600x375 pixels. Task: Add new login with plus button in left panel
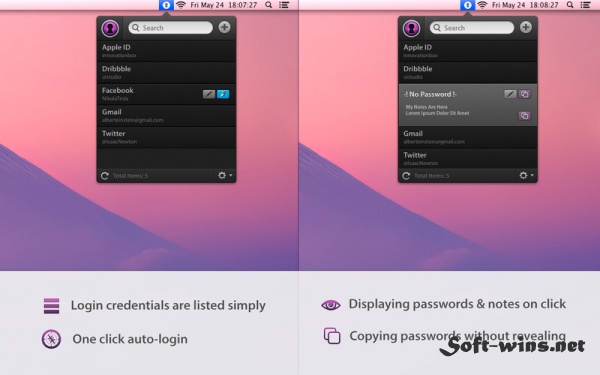(224, 27)
